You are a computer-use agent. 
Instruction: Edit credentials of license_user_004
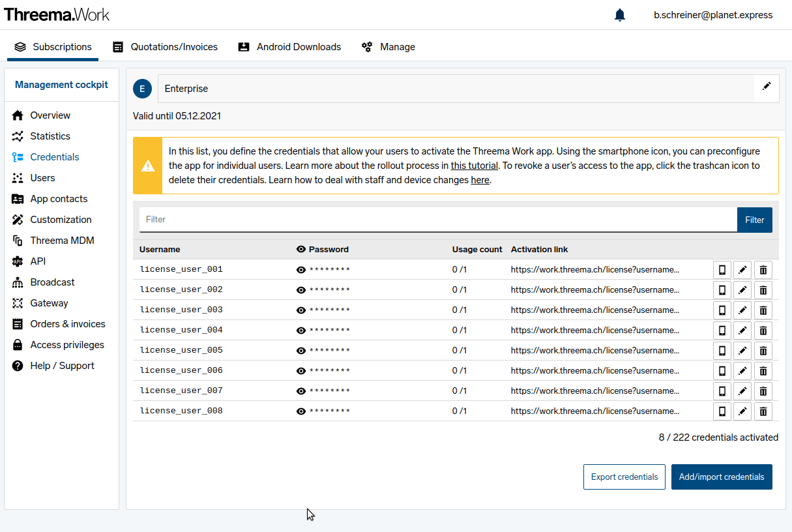tap(742, 330)
